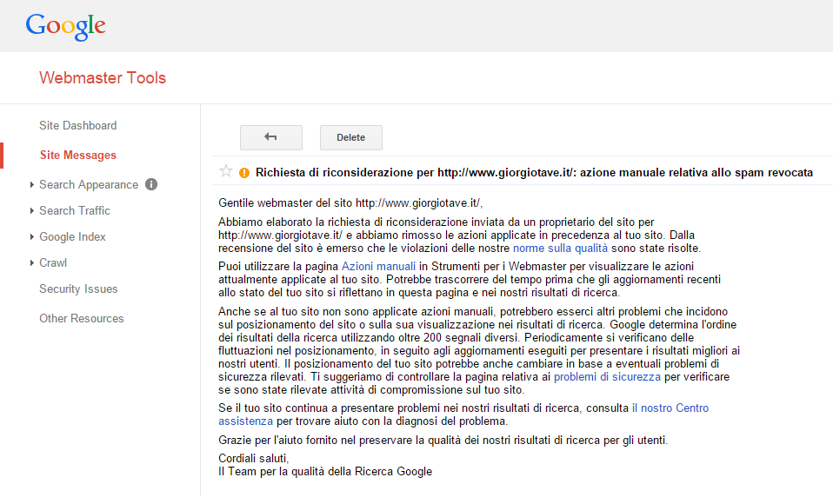Open Google Index menu item

coord(73,236)
